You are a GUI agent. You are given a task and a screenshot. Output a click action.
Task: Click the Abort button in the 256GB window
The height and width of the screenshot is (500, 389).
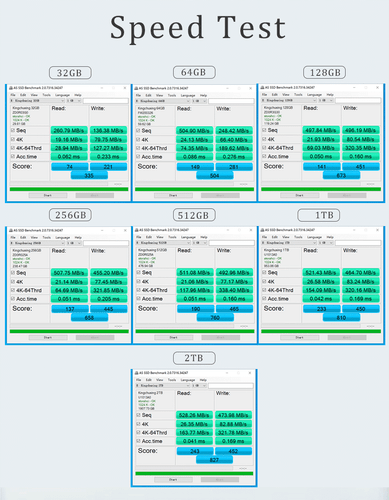95,338
